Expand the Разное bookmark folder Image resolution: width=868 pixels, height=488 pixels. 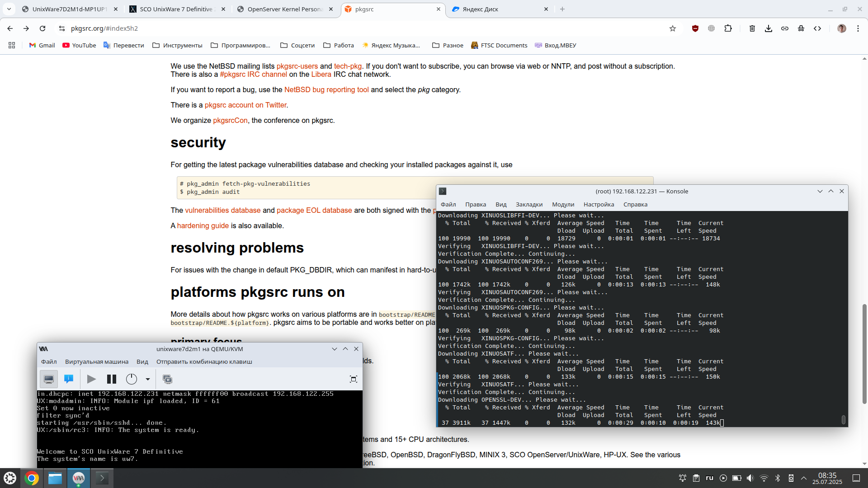(448, 45)
